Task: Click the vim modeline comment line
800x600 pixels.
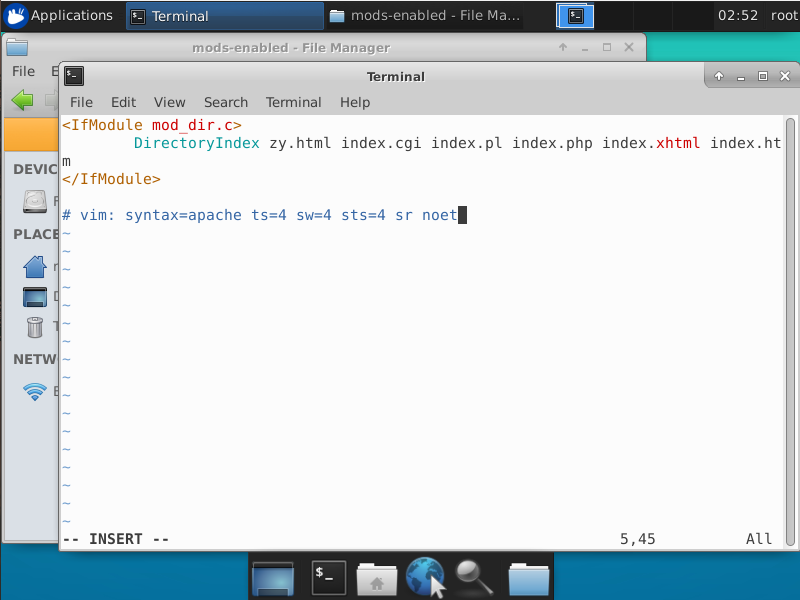Action: [x=260, y=215]
